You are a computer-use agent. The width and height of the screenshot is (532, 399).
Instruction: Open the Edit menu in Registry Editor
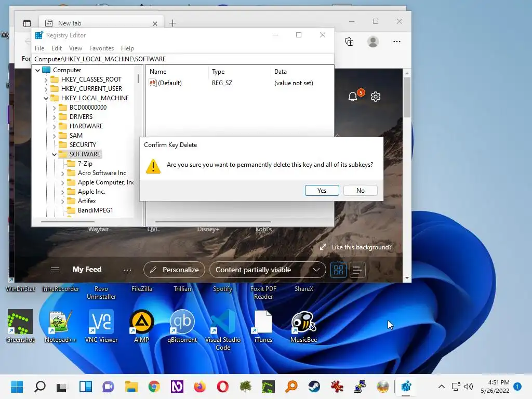56,48
